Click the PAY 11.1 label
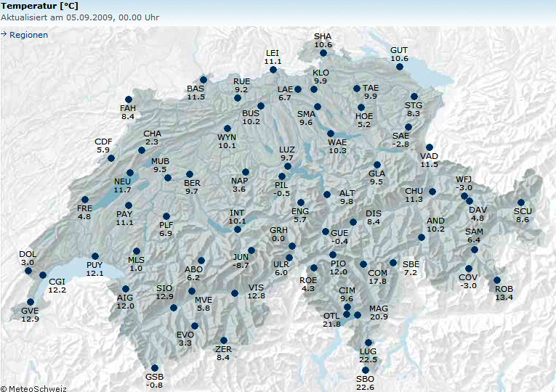 (x=124, y=218)
